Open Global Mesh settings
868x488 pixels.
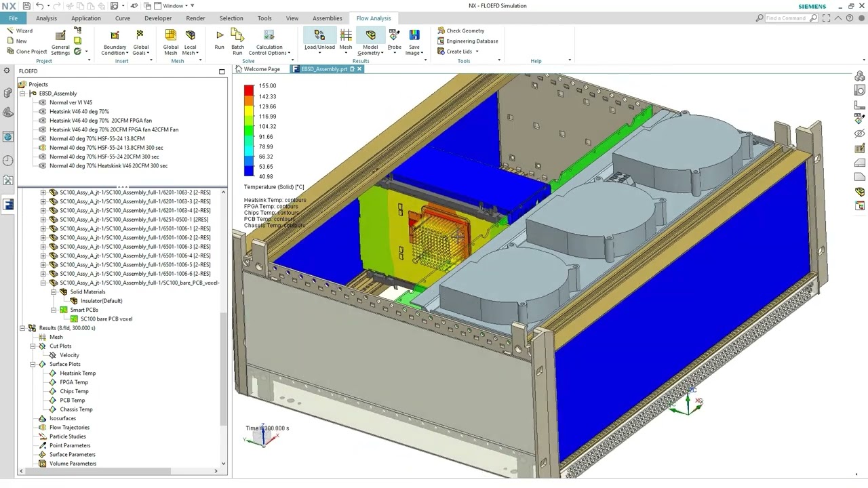170,42
